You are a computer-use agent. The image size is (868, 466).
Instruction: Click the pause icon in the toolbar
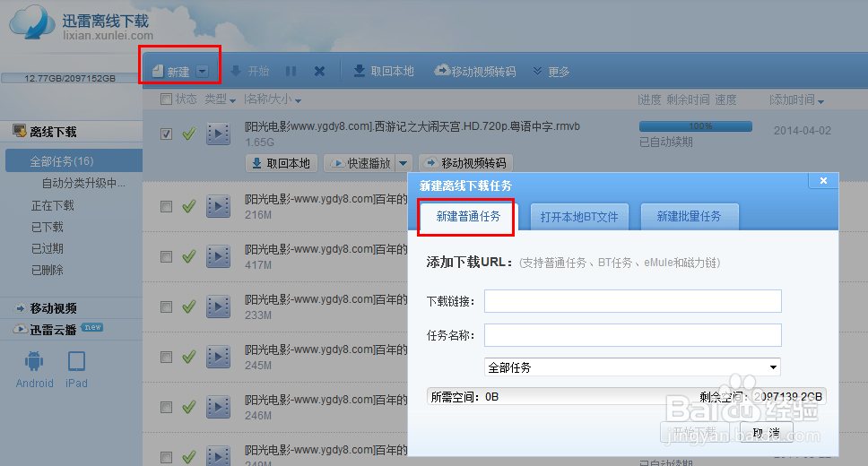click(x=291, y=71)
